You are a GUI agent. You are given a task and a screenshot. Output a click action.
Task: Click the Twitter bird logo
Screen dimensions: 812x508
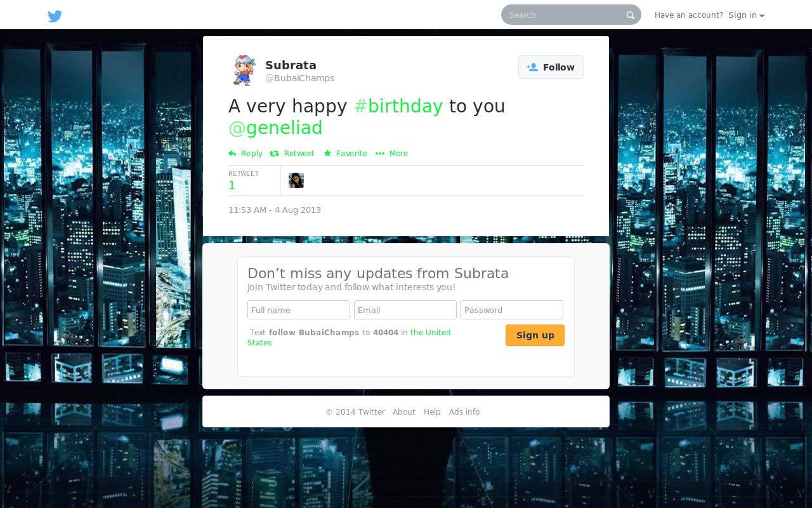coord(55,16)
